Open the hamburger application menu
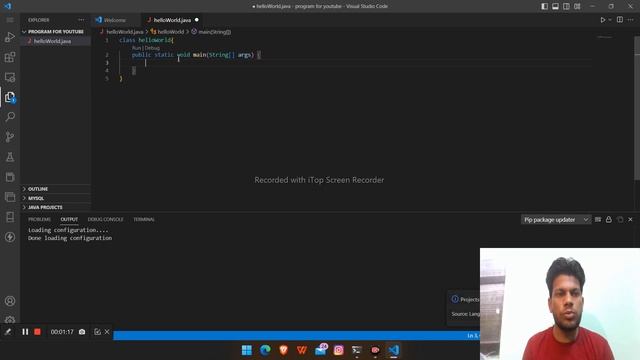This screenshot has height=360, width=640. 10,20
